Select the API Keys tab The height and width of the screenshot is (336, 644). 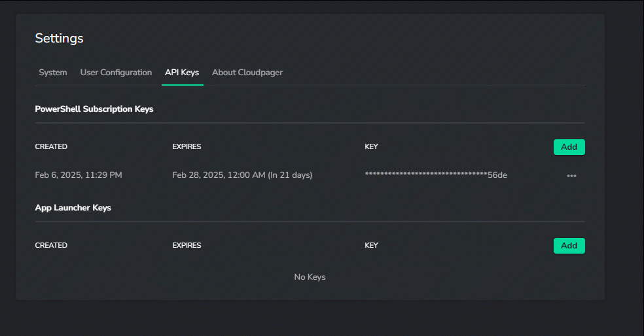point(182,73)
